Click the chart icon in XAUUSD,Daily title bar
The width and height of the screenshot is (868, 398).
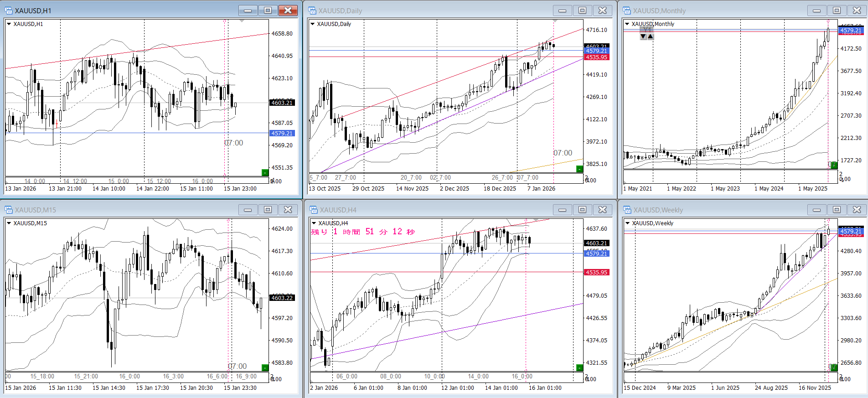312,10
